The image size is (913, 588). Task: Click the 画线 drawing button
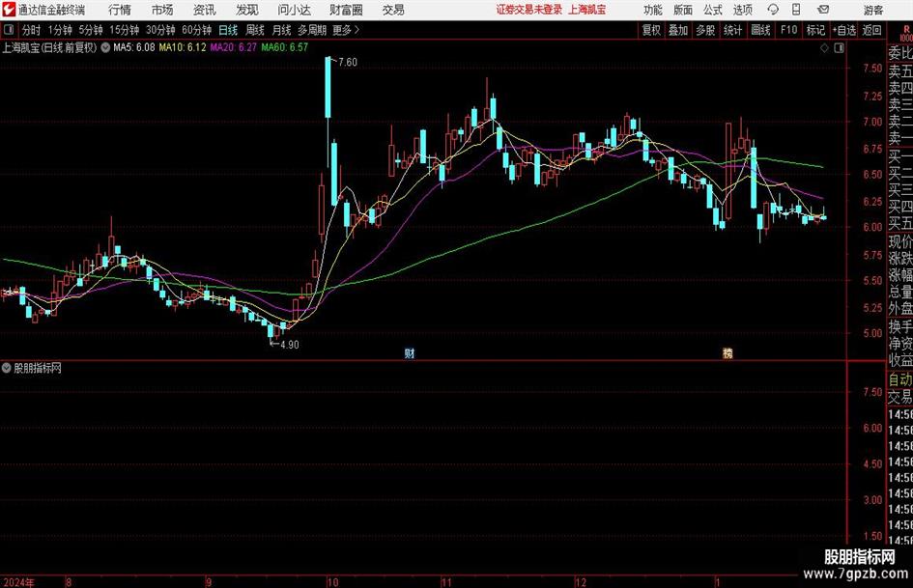pyautogui.click(x=760, y=30)
